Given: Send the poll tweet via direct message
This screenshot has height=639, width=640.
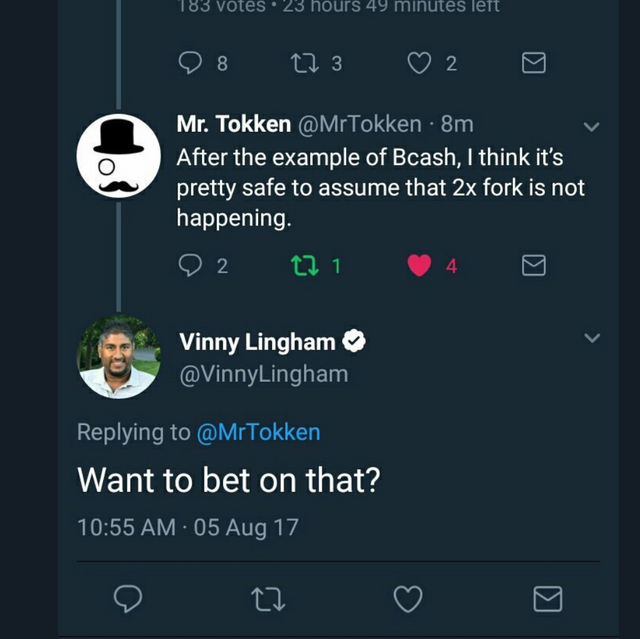Looking at the screenshot, I should coord(535,63).
